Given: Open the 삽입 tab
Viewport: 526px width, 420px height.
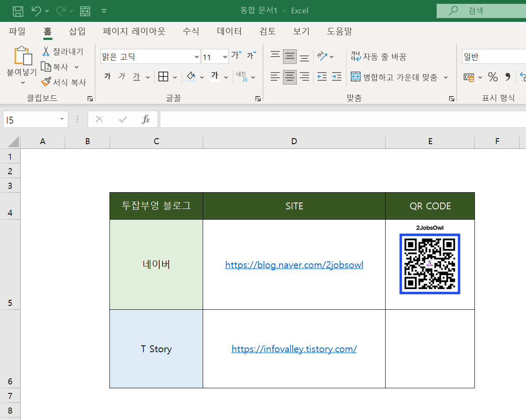Looking at the screenshot, I should 77,31.
